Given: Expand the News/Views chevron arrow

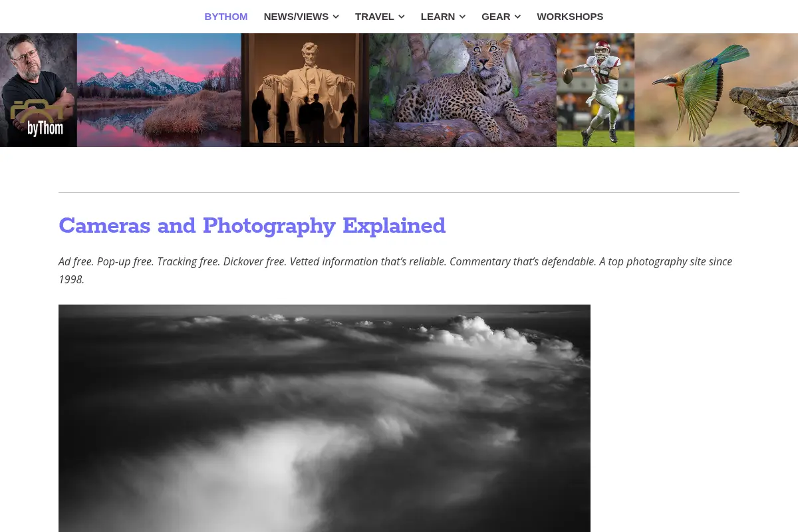Looking at the screenshot, I should coord(336,17).
